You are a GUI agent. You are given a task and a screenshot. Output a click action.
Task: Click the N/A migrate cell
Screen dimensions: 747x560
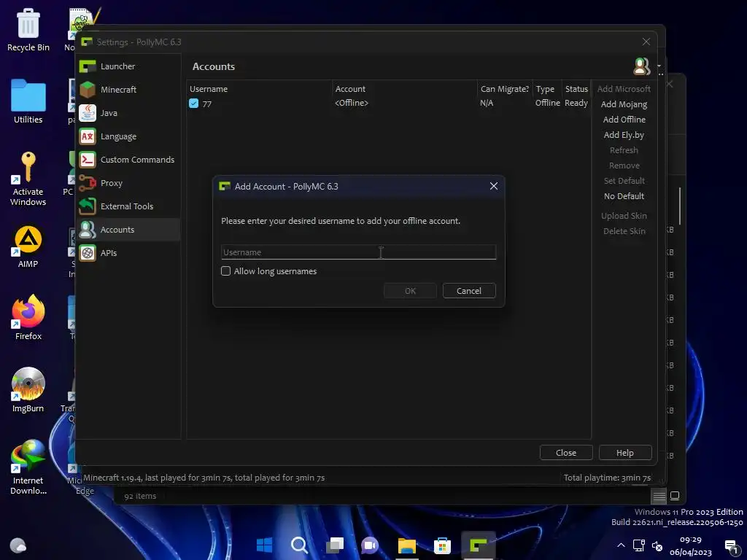[x=487, y=103]
